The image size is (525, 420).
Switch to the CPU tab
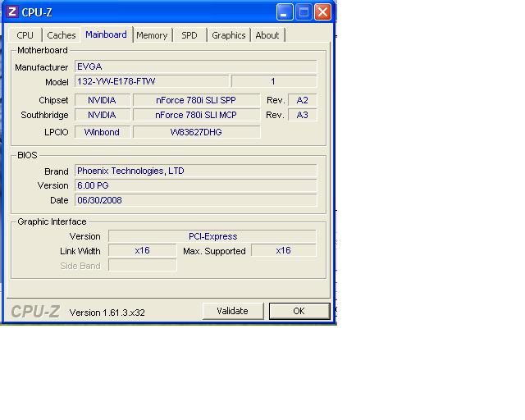pyautogui.click(x=25, y=35)
